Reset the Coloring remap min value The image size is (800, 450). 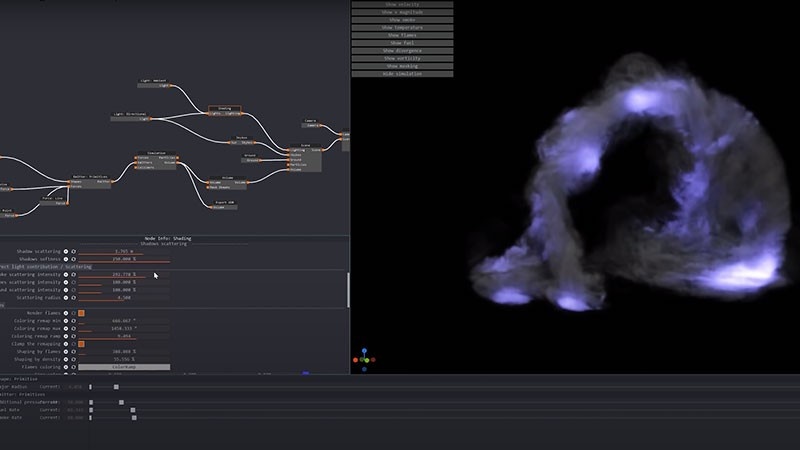click(73, 321)
